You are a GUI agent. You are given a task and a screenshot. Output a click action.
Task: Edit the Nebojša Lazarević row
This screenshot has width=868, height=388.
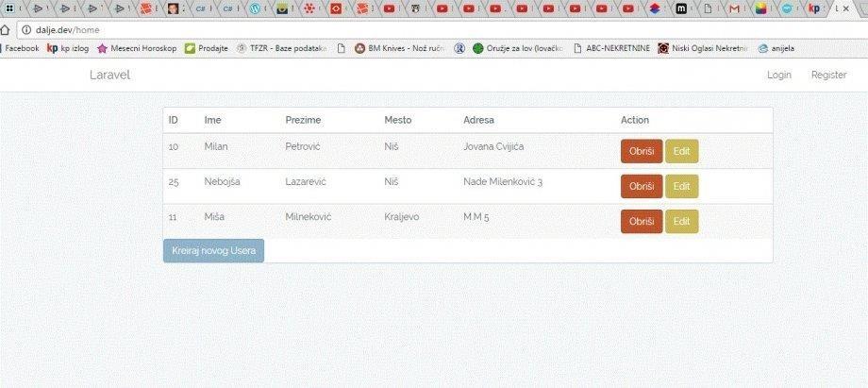coord(681,186)
